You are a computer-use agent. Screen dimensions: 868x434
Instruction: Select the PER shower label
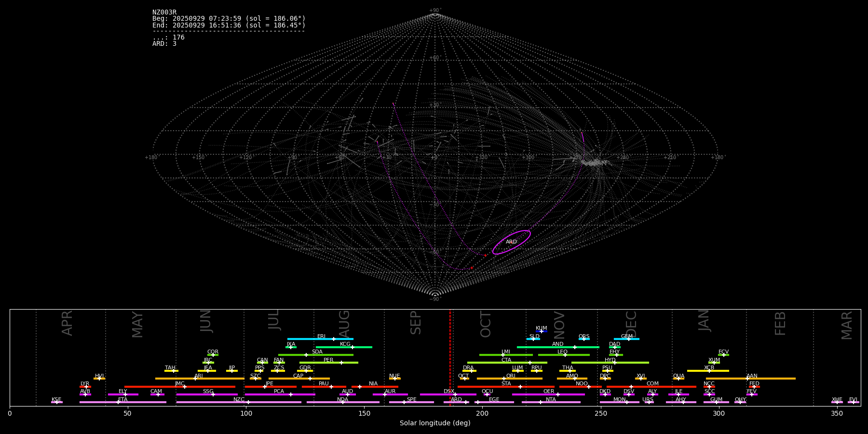[328, 360]
